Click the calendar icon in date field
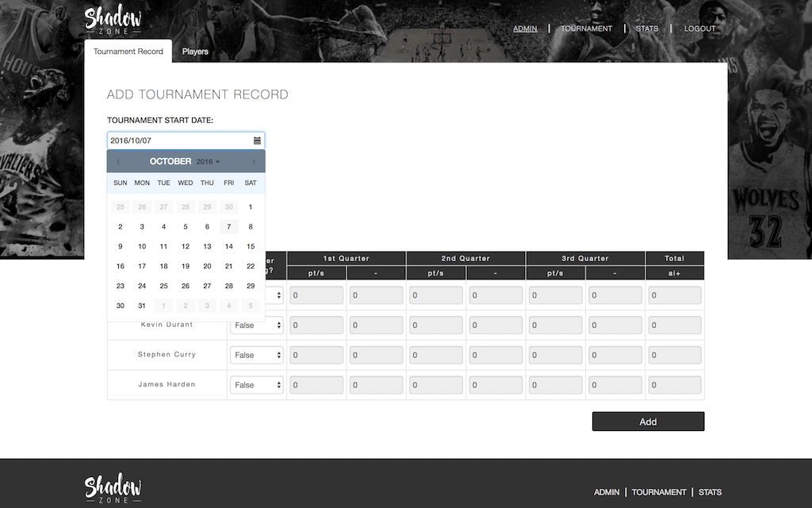Viewport: 812px width, 508px height. point(257,140)
